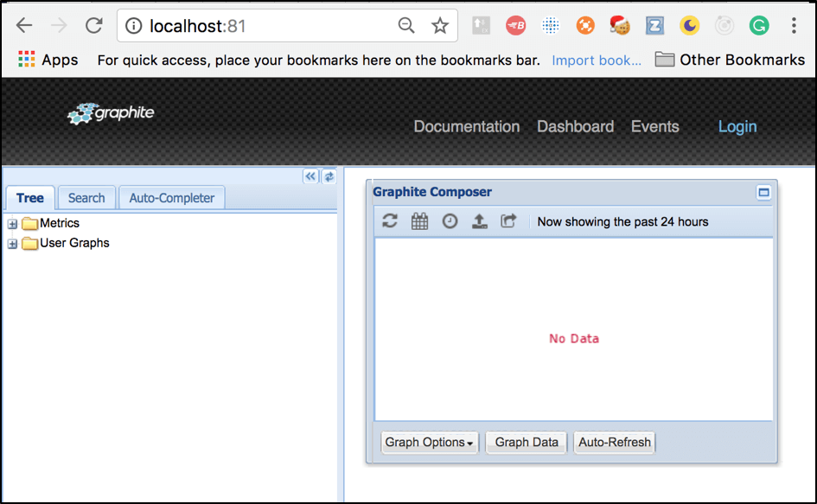Click the green G Grammarly extension icon
The width and height of the screenshot is (817, 504).
[x=759, y=25]
